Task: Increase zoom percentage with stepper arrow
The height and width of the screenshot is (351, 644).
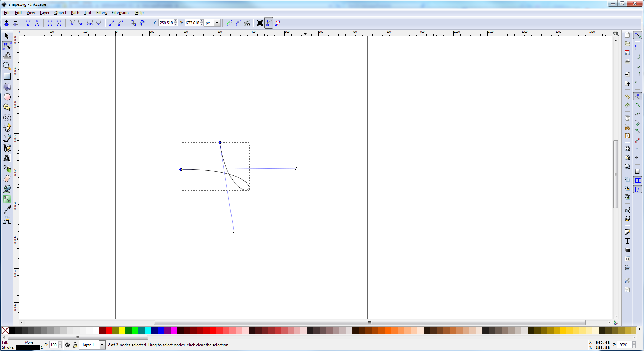Action: click(634, 343)
